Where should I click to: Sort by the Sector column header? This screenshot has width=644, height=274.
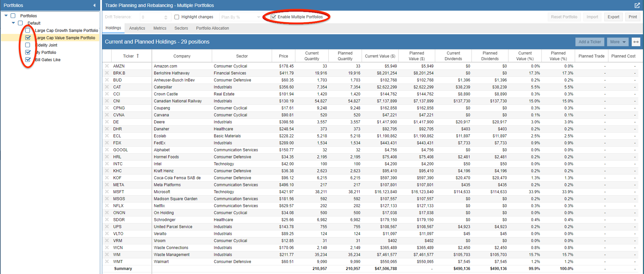click(242, 56)
